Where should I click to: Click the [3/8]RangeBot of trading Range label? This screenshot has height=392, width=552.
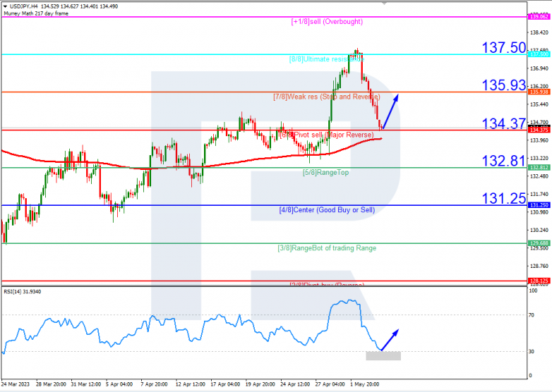[327, 248]
